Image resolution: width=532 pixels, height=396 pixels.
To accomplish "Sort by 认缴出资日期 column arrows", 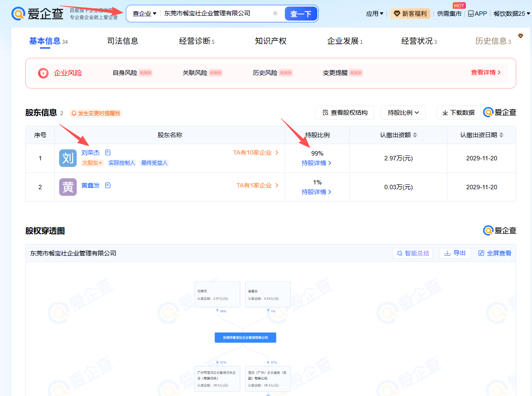I will click(501, 135).
